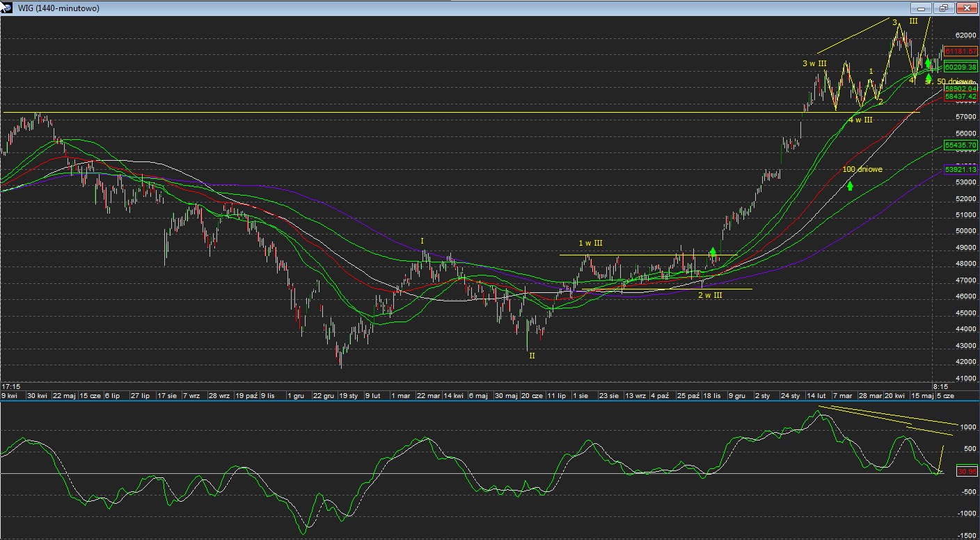Click the -1500 level on oscillator scale
This screenshot has width=980, height=540.
click(x=967, y=536)
